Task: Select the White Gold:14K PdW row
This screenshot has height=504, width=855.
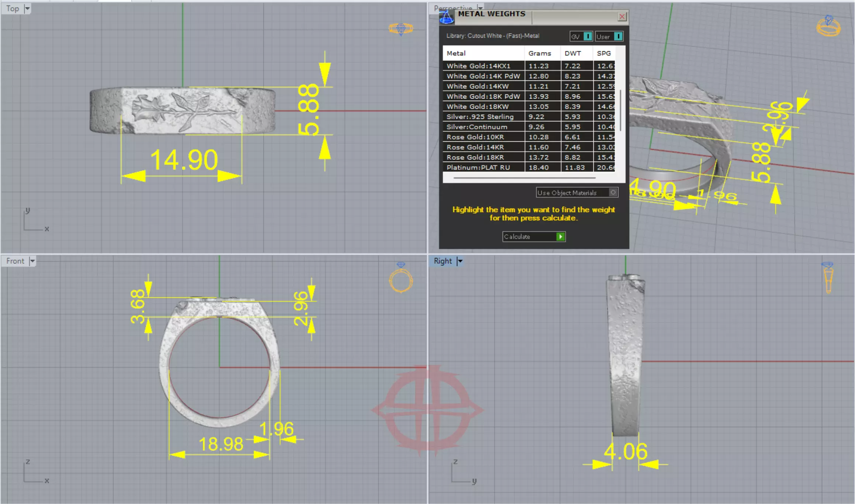Action: click(529, 76)
